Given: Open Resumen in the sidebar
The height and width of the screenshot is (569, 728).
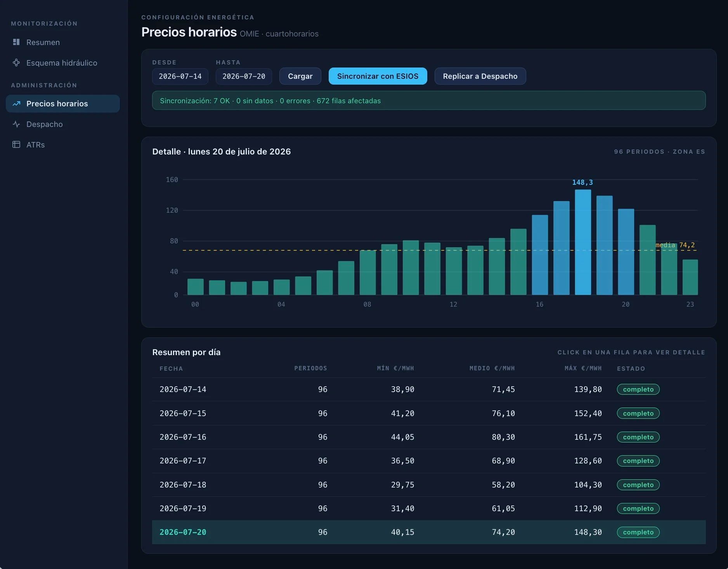Looking at the screenshot, I should coord(63,42).
